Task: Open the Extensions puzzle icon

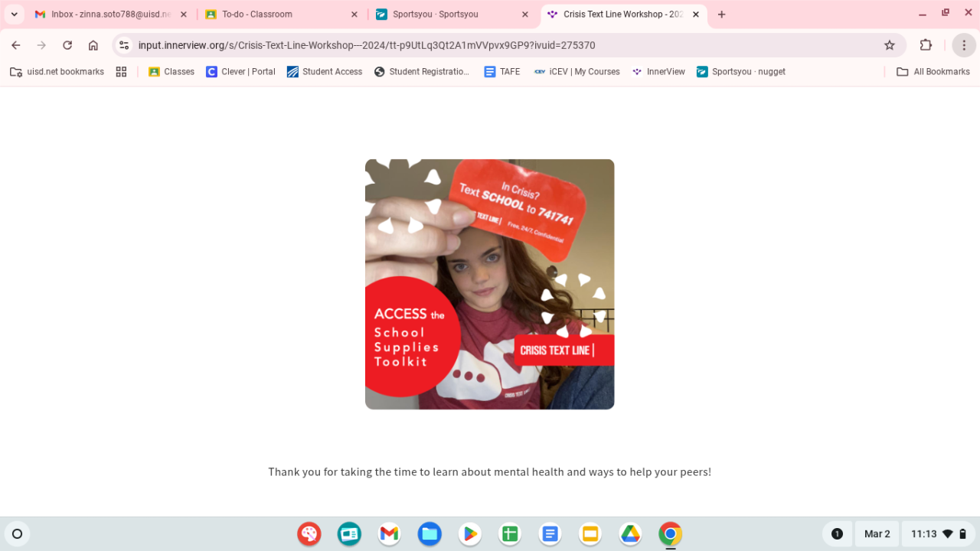Action: click(926, 45)
